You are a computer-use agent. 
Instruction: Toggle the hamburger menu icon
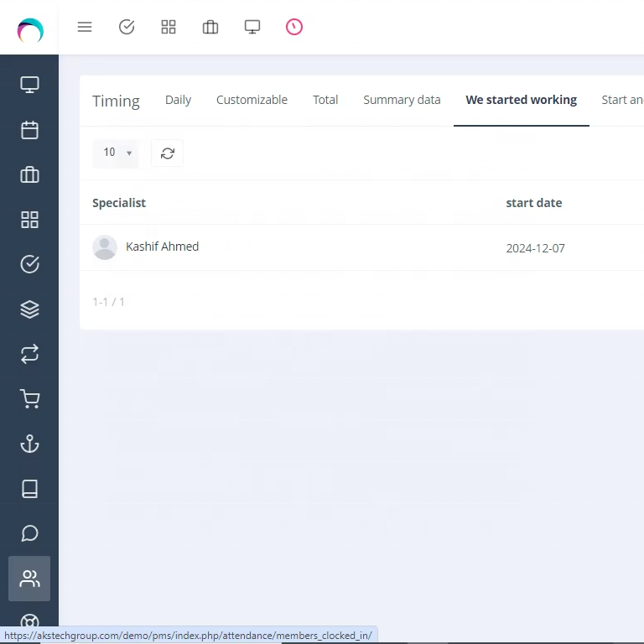point(85,27)
